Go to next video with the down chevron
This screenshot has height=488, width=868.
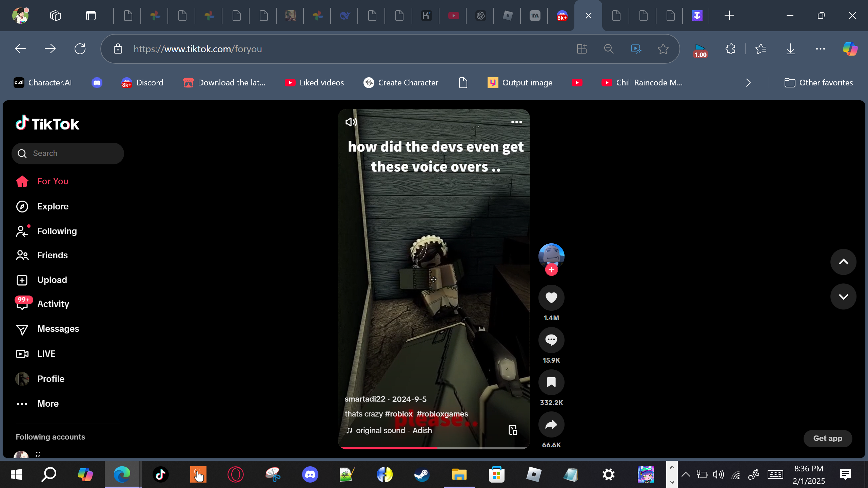pos(843,297)
